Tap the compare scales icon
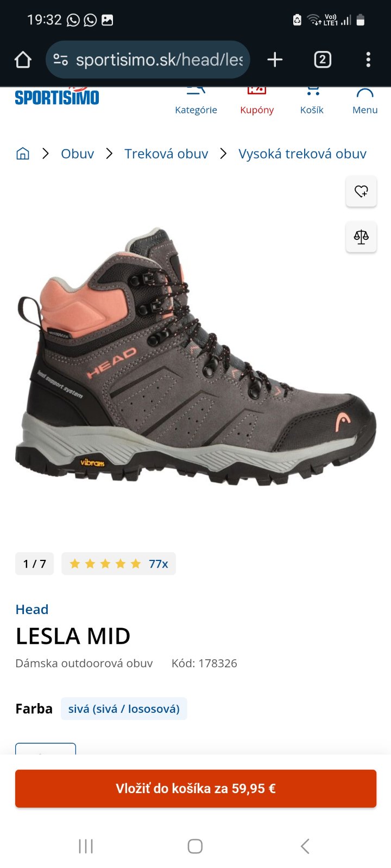 pos(361,237)
